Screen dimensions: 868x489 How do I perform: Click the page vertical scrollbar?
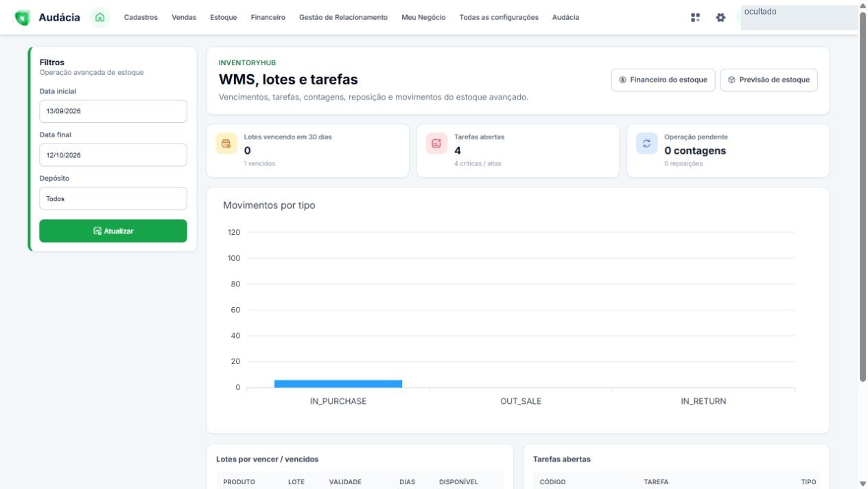(863, 196)
